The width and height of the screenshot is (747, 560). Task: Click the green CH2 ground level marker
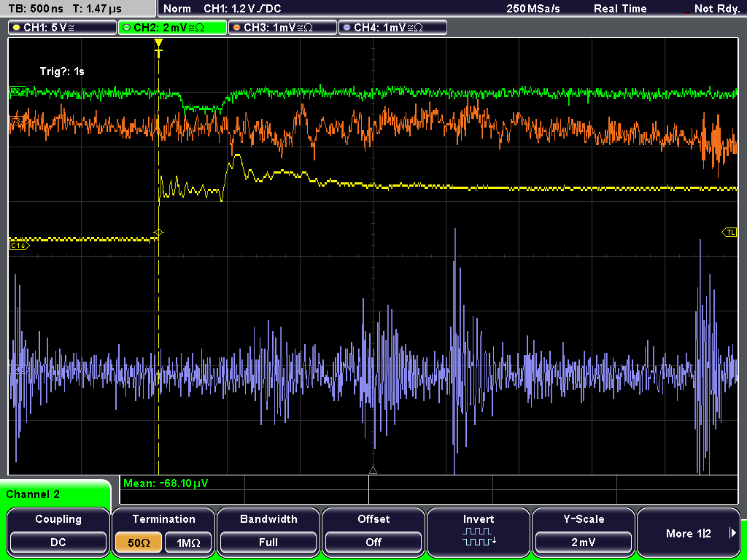click(18, 91)
